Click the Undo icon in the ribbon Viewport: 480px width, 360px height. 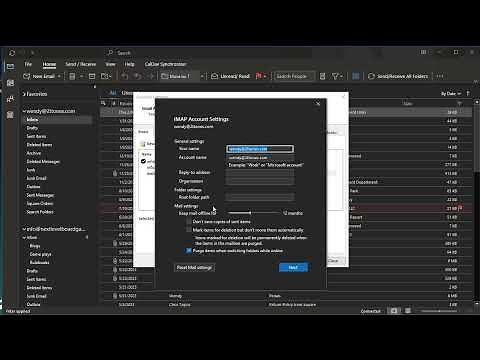(125, 76)
